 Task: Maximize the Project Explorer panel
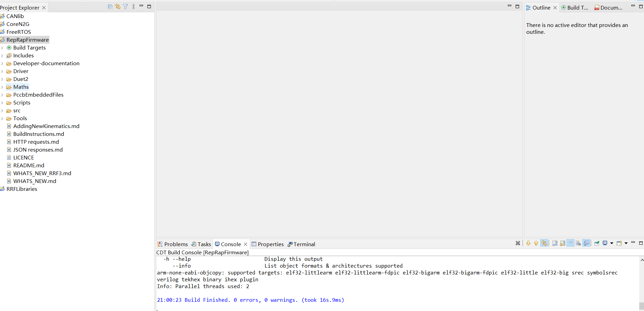(x=149, y=6)
